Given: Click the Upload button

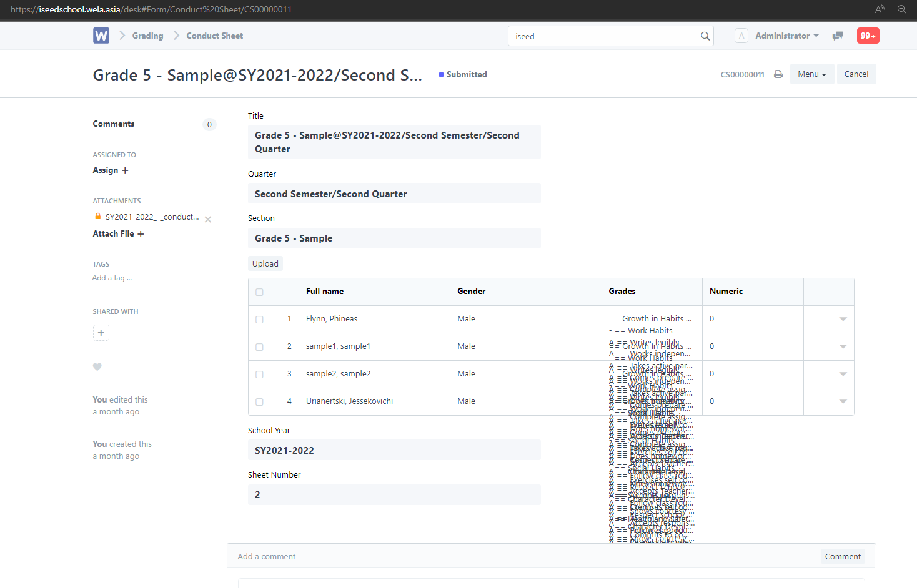Looking at the screenshot, I should coord(265,264).
